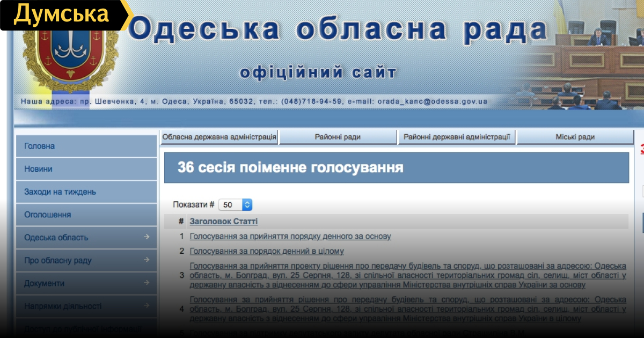Switch to the Районні ради tab
The width and height of the screenshot is (644, 338).
(x=338, y=137)
